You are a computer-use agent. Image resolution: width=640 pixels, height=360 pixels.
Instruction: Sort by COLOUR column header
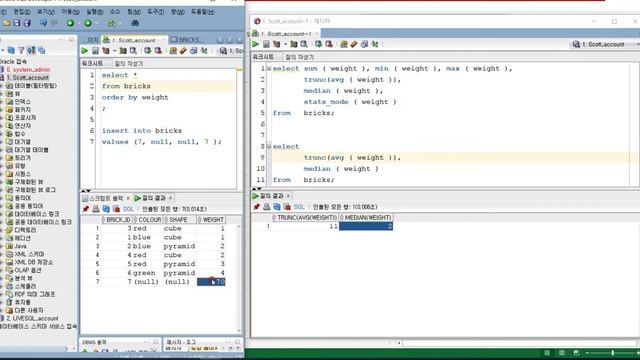click(x=148, y=220)
